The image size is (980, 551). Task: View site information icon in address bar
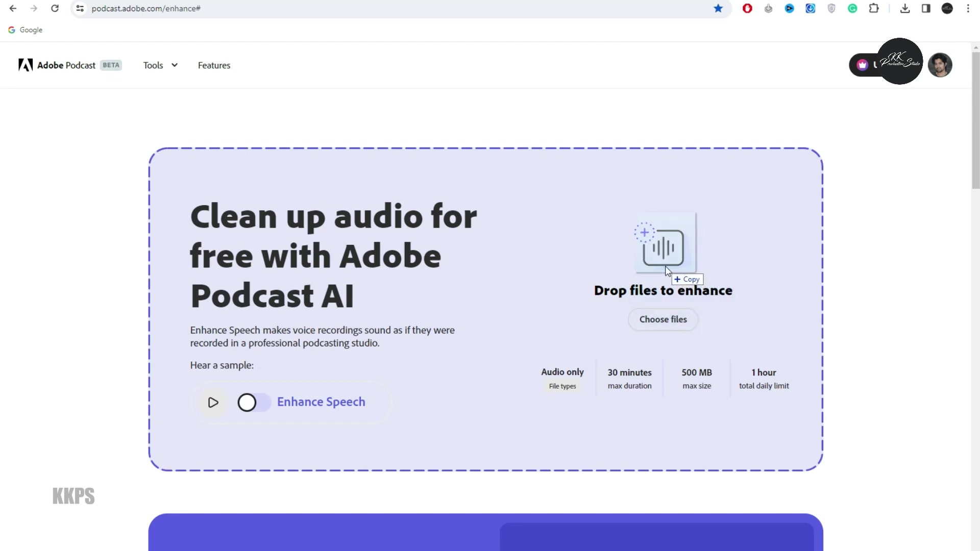[x=80, y=8]
